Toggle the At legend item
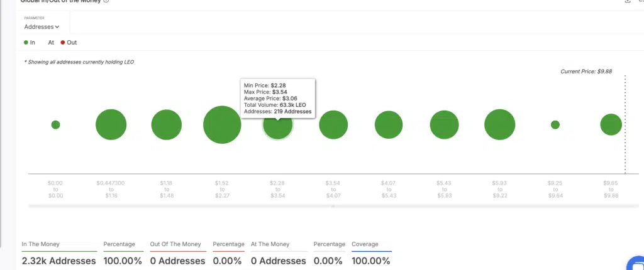 tap(51, 42)
